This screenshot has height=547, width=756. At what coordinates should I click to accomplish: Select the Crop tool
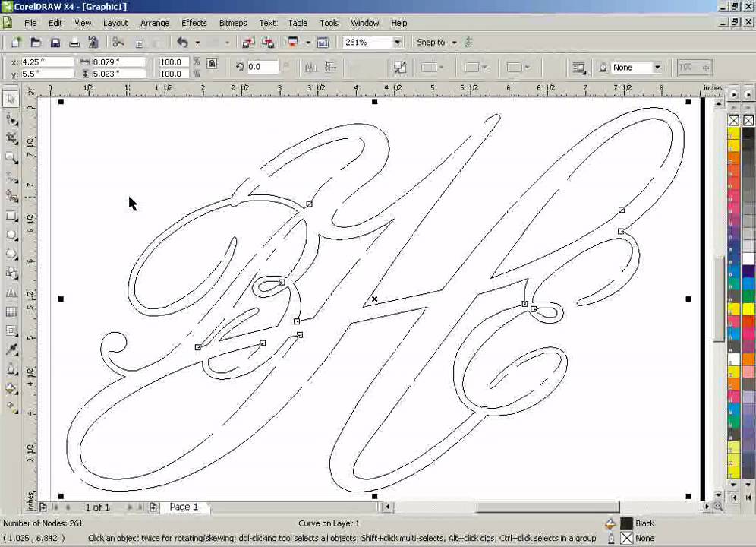(x=11, y=138)
